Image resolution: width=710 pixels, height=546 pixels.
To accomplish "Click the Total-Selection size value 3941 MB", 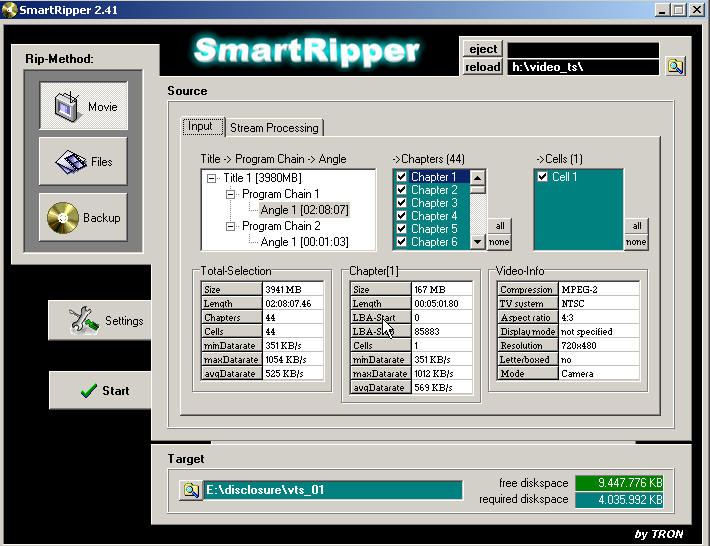I will tap(293, 289).
